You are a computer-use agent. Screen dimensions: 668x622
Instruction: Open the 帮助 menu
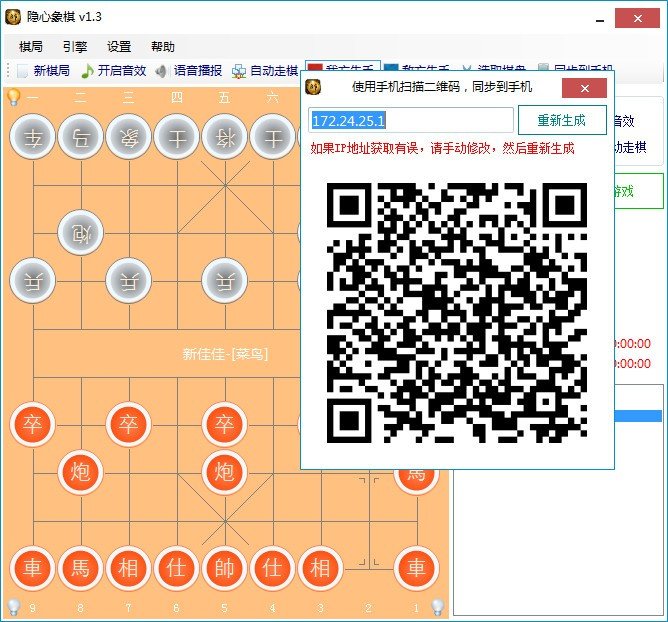[163, 46]
